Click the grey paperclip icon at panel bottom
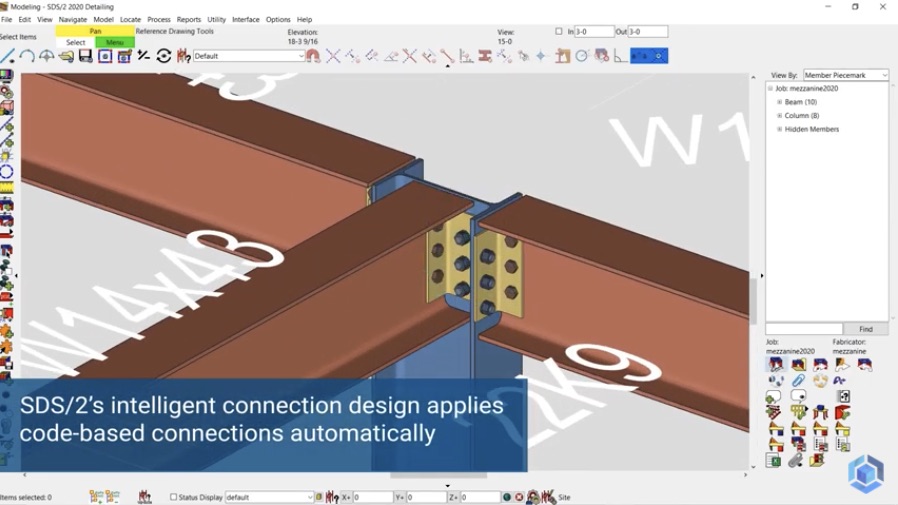 795,460
